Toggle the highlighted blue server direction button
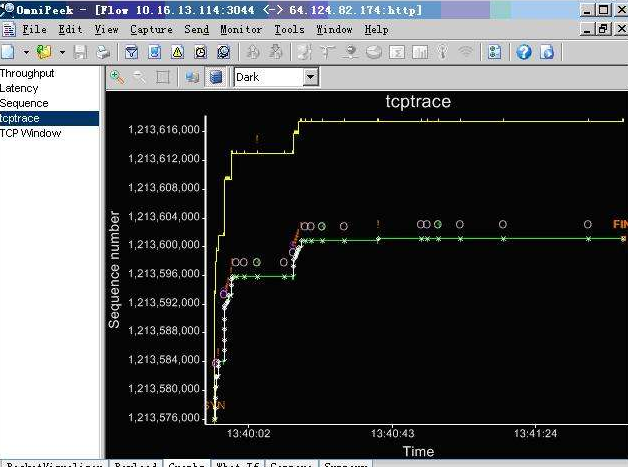 pyautogui.click(x=215, y=77)
